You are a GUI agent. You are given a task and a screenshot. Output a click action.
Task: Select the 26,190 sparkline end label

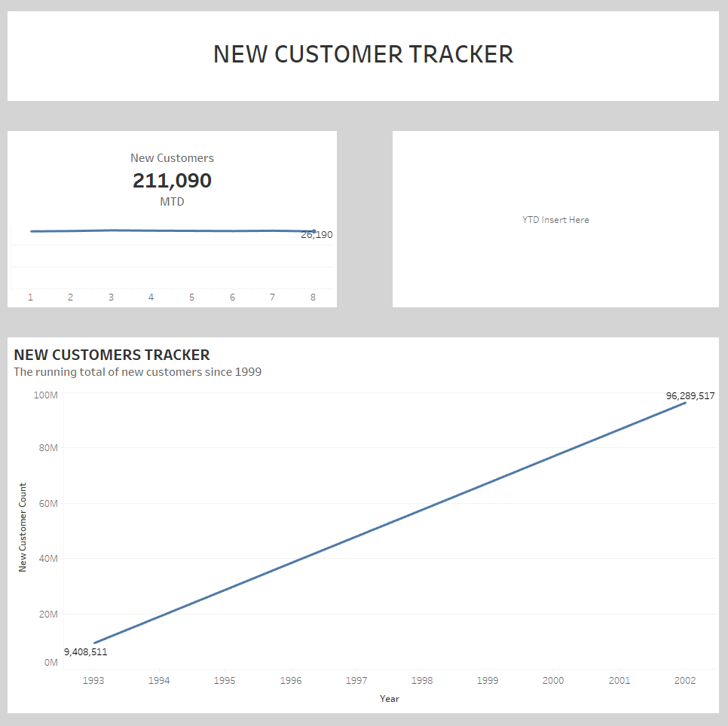pos(317,235)
